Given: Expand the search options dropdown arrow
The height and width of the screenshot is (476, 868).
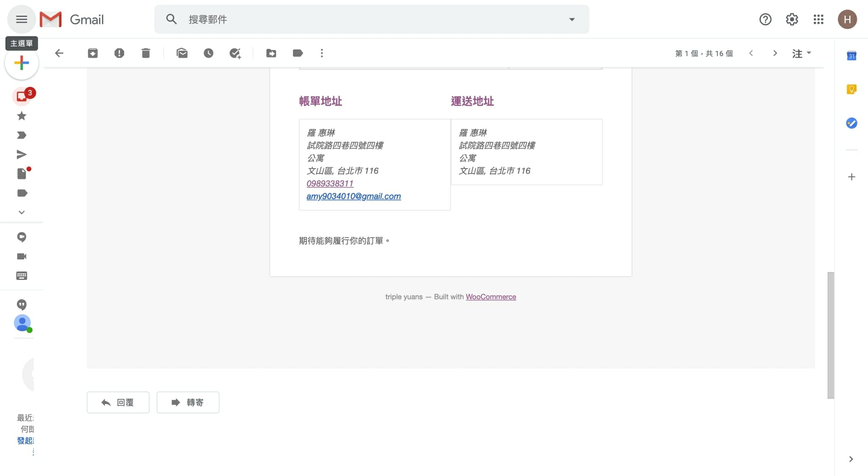Looking at the screenshot, I should [572, 20].
